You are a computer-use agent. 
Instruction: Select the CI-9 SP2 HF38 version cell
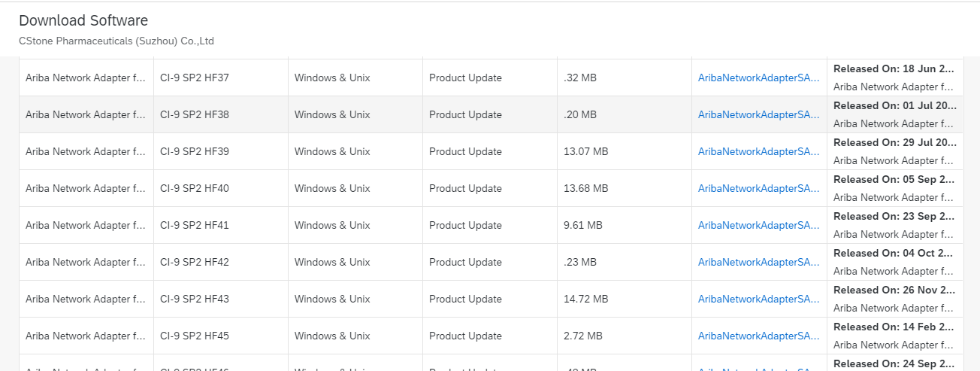pyautogui.click(x=195, y=114)
